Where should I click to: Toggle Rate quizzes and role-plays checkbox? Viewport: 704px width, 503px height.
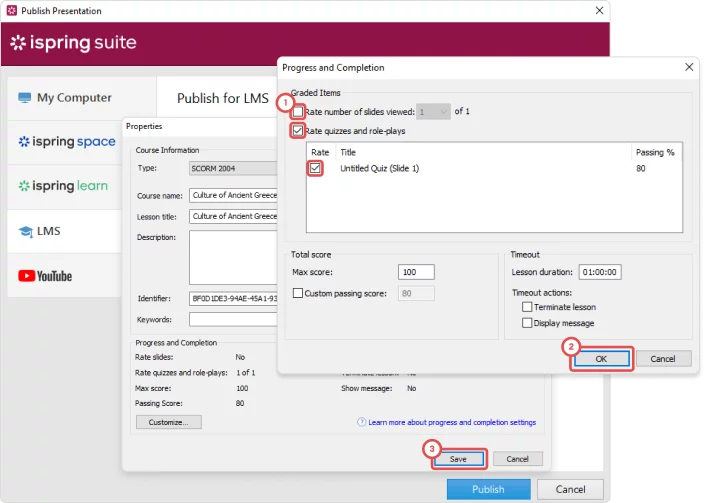coord(298,131)
